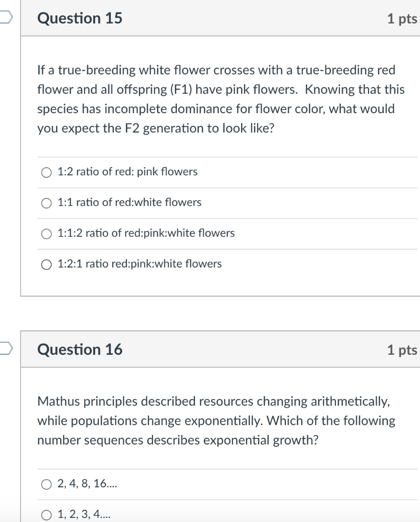The image size is (420, 522).
Task: Pick the '1:1:2 ratio of red:pink:white flowers' option
Action: point(45,233)
